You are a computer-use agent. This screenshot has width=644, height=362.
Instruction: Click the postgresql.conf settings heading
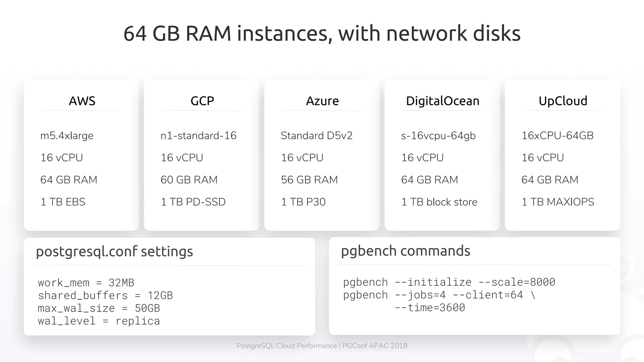[114, 251]
